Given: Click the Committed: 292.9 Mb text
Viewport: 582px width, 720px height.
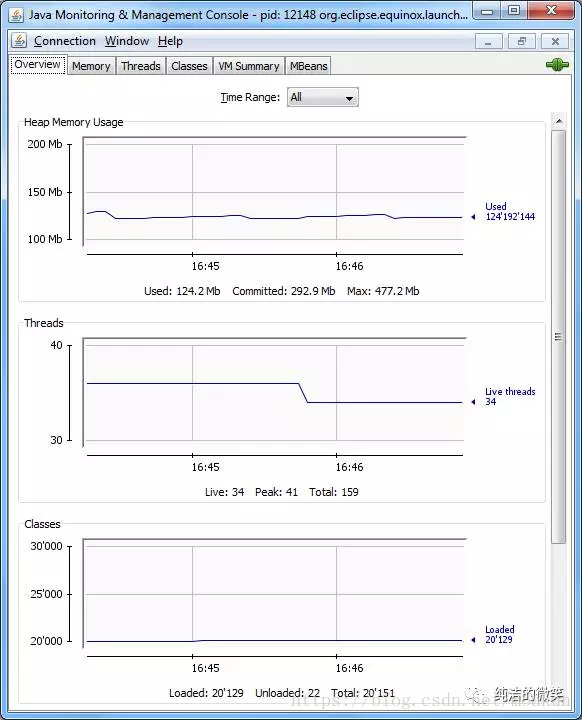Looking at the screenshot, I should (x=283, y=291).
